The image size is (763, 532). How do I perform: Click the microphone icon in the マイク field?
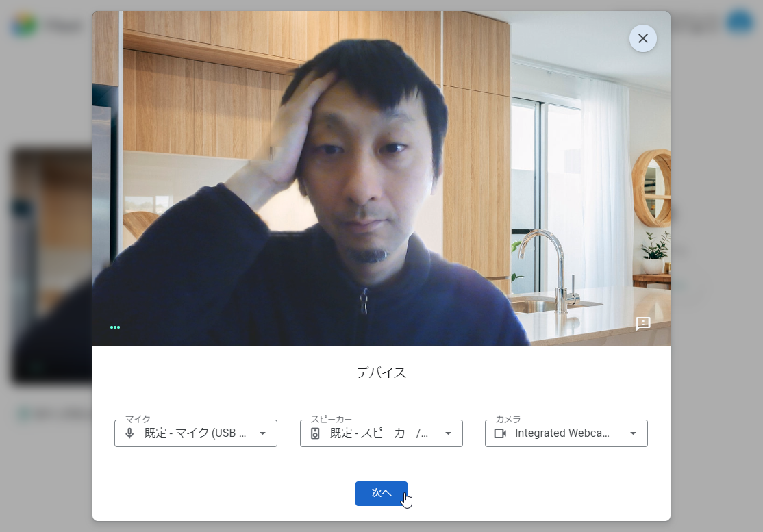(130, 433)
